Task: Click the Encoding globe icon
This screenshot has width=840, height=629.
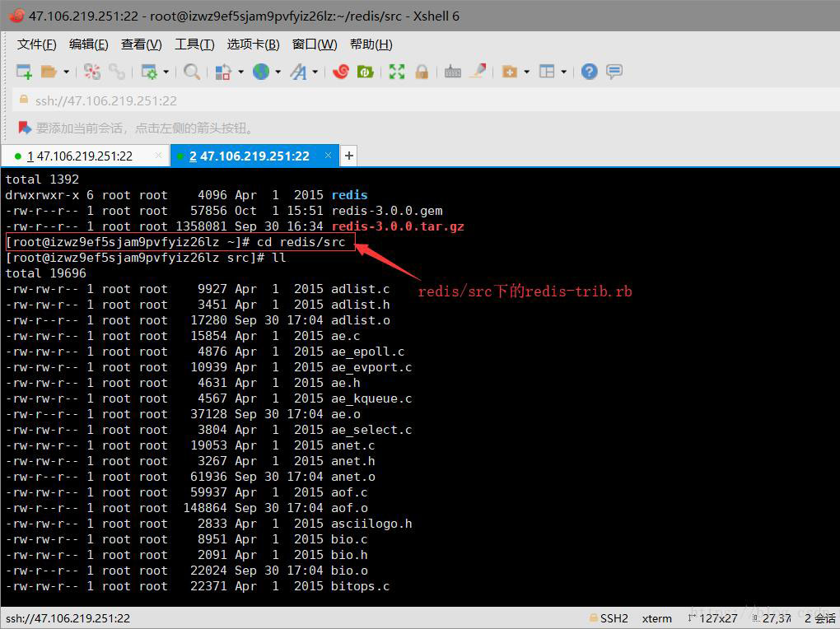Action: 261,72
